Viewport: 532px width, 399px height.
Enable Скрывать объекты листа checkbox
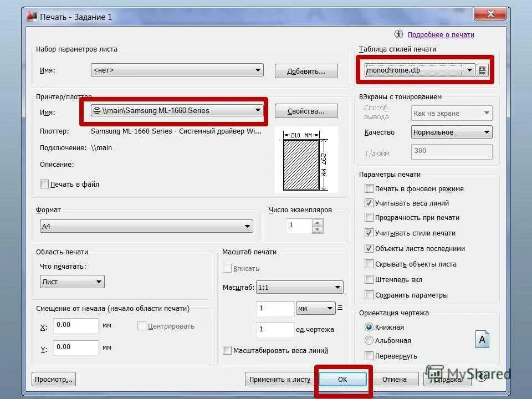pyautogui.click(x=369, y=264)
